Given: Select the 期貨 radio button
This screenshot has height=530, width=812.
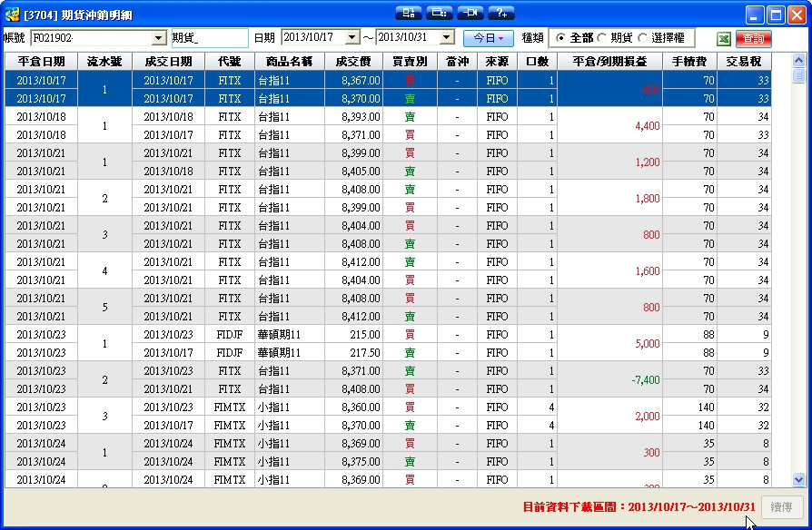Looking at the screenshot, I should [601, 38].
